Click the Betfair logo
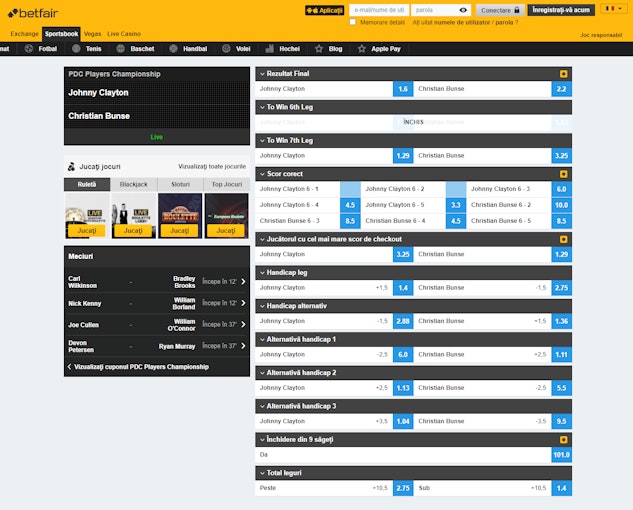 [33, 13]
